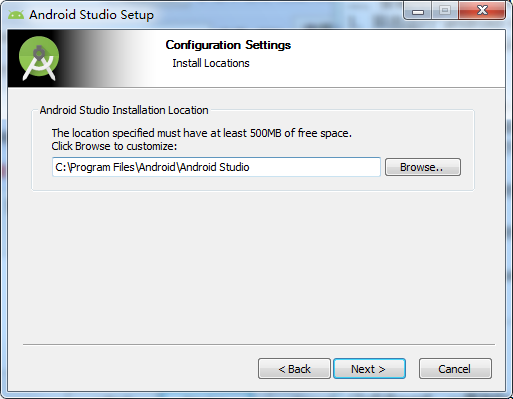Go to the previous step with Back
The height and width of the screenshot is (399, 513).
pyautogui.click(x=294, y=369)
